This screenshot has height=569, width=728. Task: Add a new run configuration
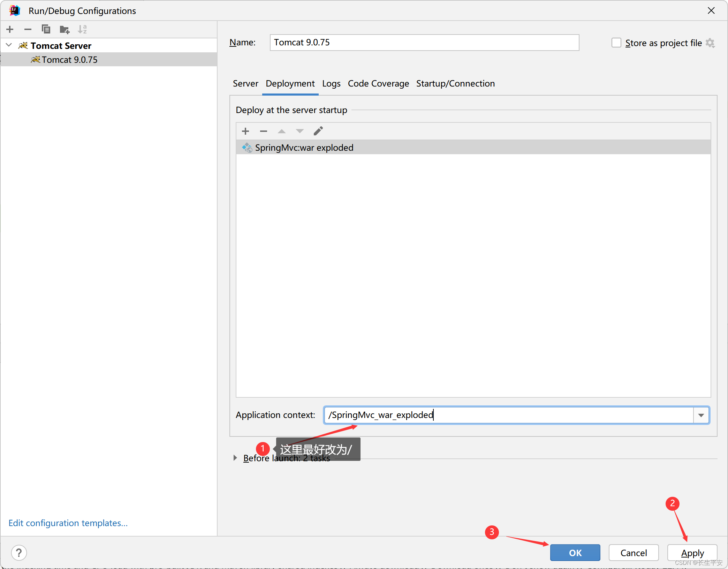pyautogui.click(x=10, y=29)
